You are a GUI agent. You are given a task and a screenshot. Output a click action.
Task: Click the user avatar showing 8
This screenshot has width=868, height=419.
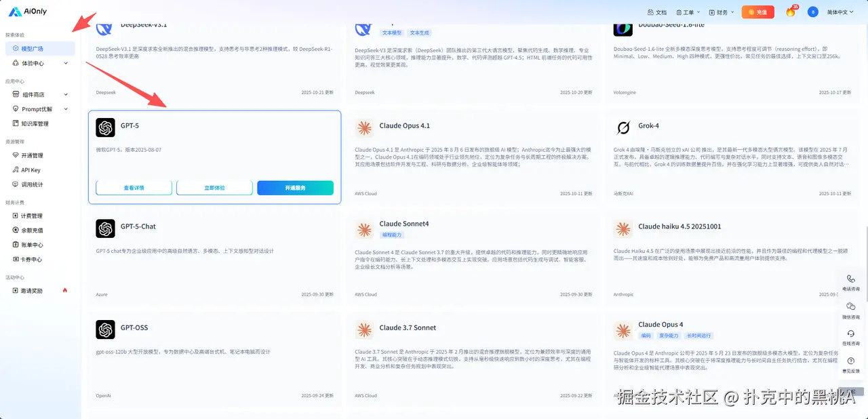pos(812,12)
